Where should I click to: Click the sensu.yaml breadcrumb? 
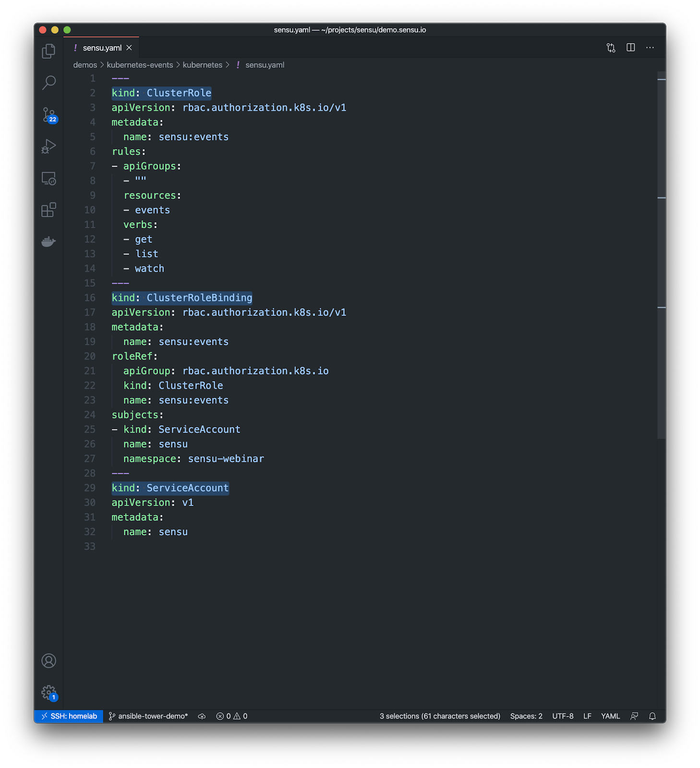tap(265, 65)
